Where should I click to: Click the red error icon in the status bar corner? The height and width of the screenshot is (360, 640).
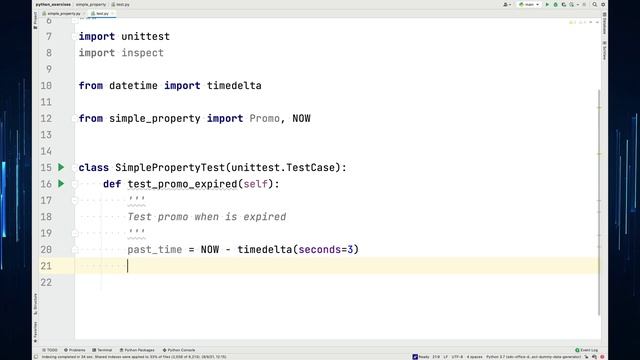(602, 357)
